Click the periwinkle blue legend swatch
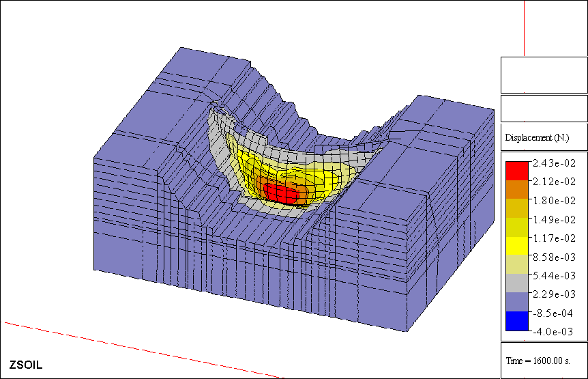 [x=517, y=302]
